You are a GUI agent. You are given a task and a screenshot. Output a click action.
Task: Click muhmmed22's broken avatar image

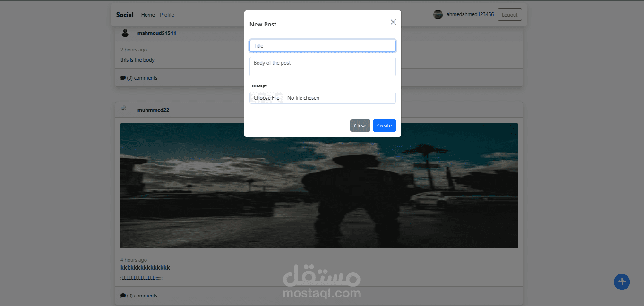(124, 109)
